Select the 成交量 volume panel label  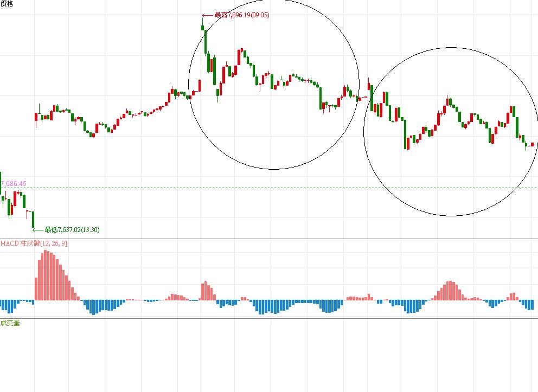tap(10, 323)
